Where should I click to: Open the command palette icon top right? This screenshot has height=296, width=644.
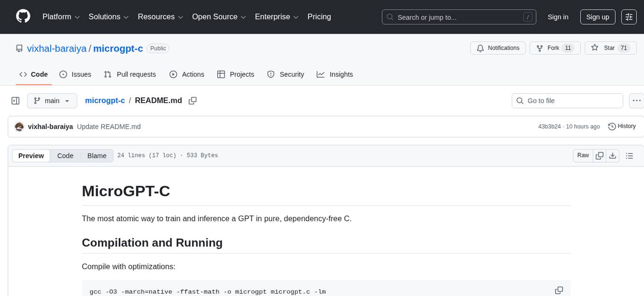[629, 17]
